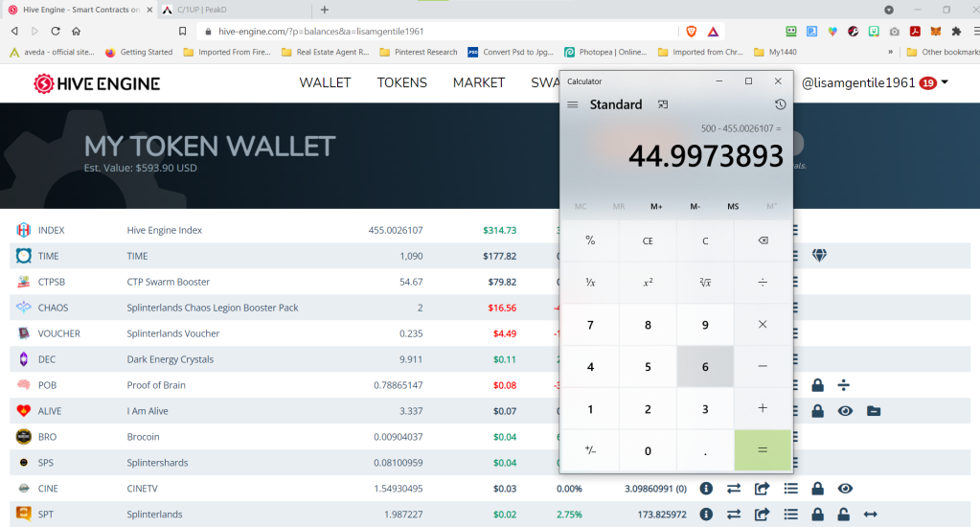The width and height of the screenshot is (980, 527).
Task: Click the calculator equals key
Action: 763,450
